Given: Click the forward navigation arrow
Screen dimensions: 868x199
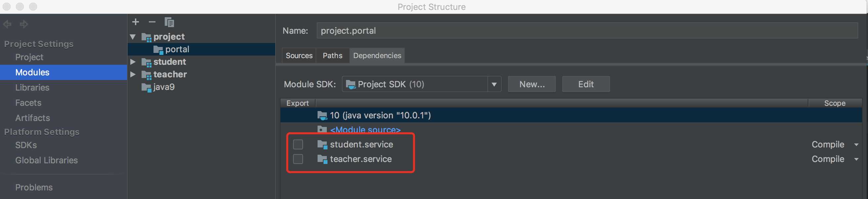Looking at the screenshot, I should coord(23,24).
